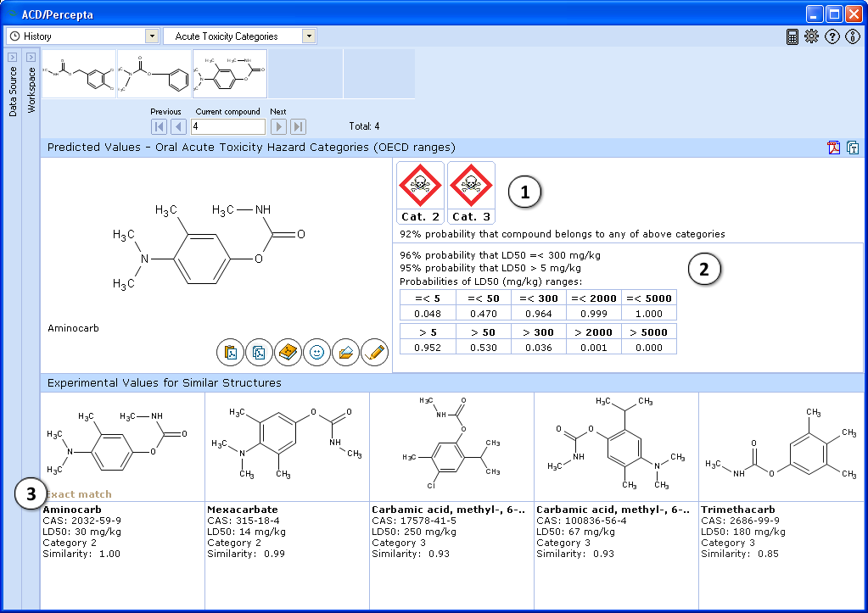Click 'CAS: 17578-41-5' text

(x=414, y=521)
